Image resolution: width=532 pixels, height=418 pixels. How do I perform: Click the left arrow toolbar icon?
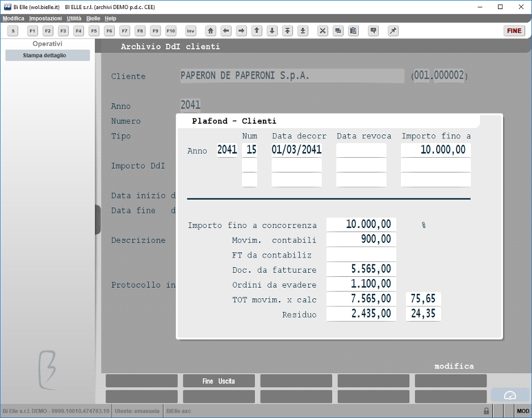point(226,31)
